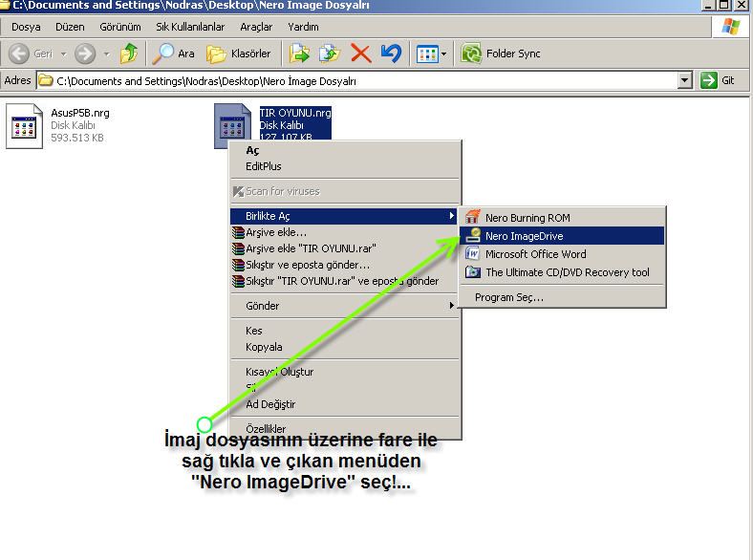Click the TIR OYUNU.nrg file name
The height and width of the screenshot is (560, 753).
(x=295, y=113)
